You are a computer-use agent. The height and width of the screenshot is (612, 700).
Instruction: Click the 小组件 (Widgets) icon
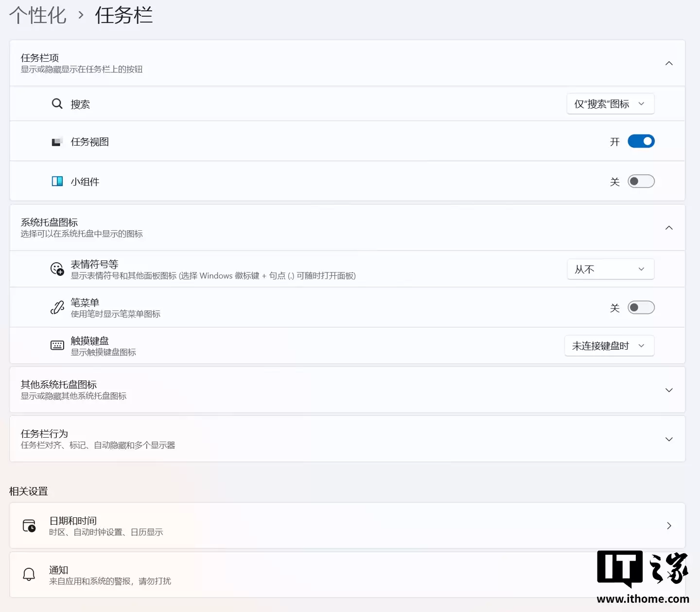[x=57, y=181]
